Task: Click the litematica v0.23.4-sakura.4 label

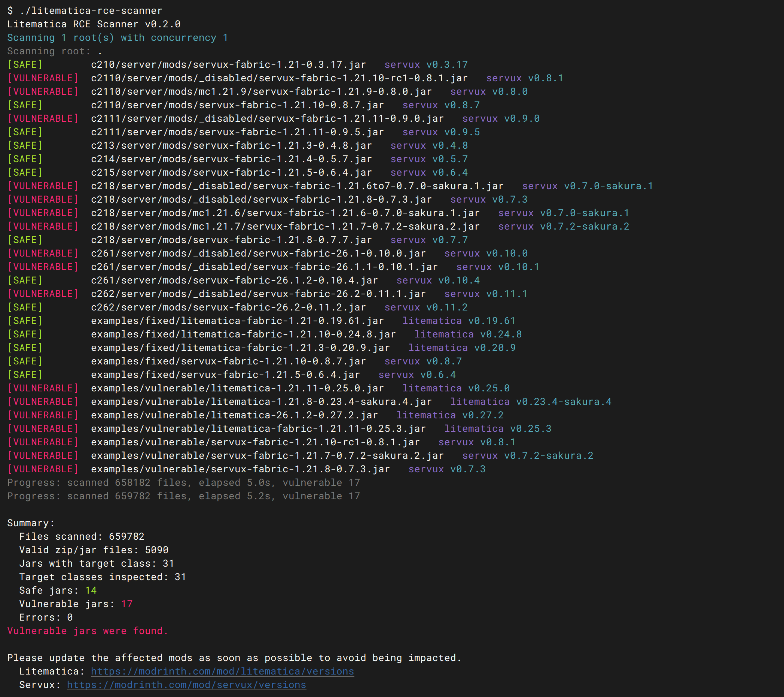Action: pyautogui.click(x=531, y=401)
